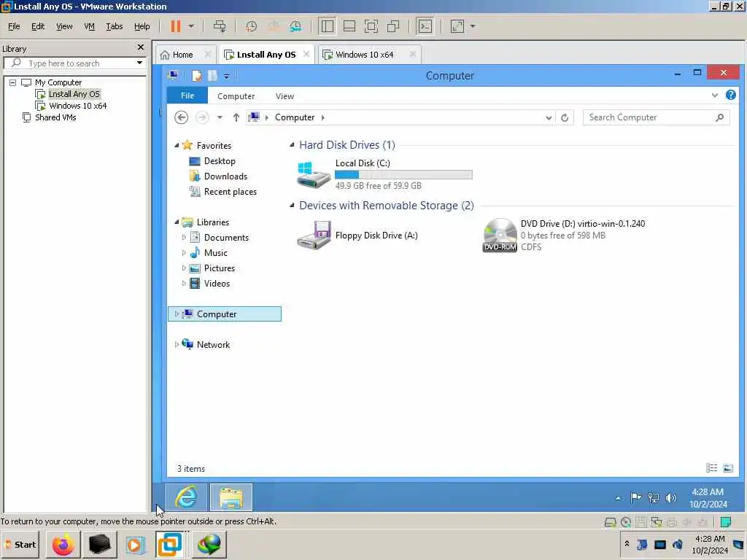The width and height of the screenshot is (747, 560).
Task: Select the Videos library
Action: tap(217, 284)
